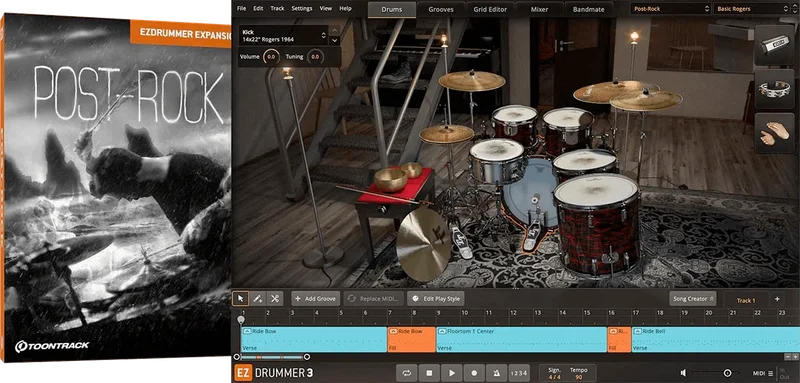Switch to the Drums tab
This screenshot has width=800, height=383.
391,9
